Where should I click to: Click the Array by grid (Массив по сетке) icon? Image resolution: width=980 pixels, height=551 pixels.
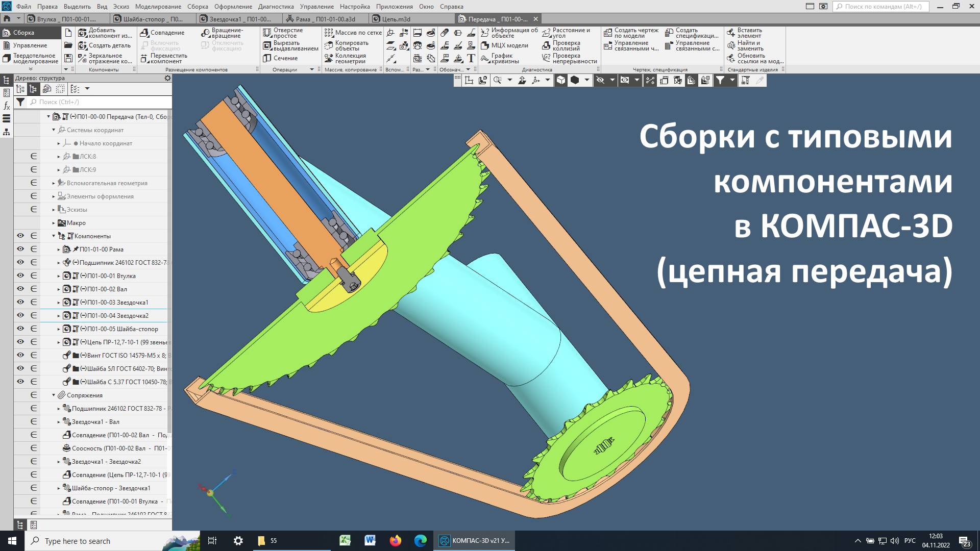click(329, 33)
